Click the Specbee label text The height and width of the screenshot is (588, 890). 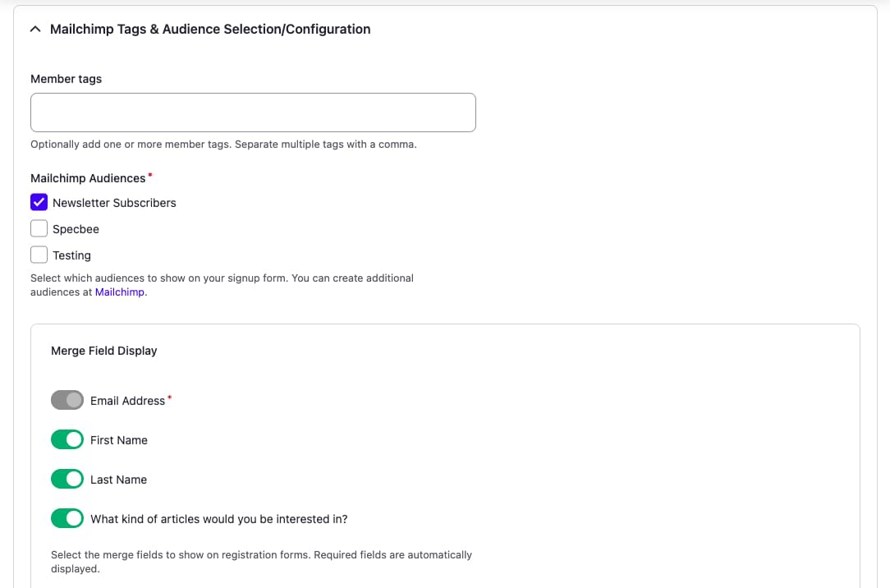tap(76, 229)
